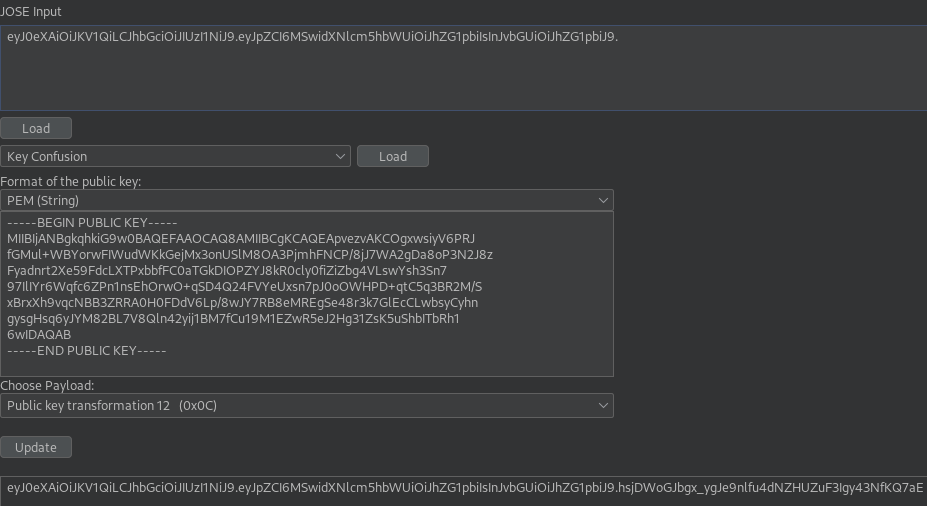Click the 6wIDAQAB line in the key

pyautogui.click(x=39, y=335)
